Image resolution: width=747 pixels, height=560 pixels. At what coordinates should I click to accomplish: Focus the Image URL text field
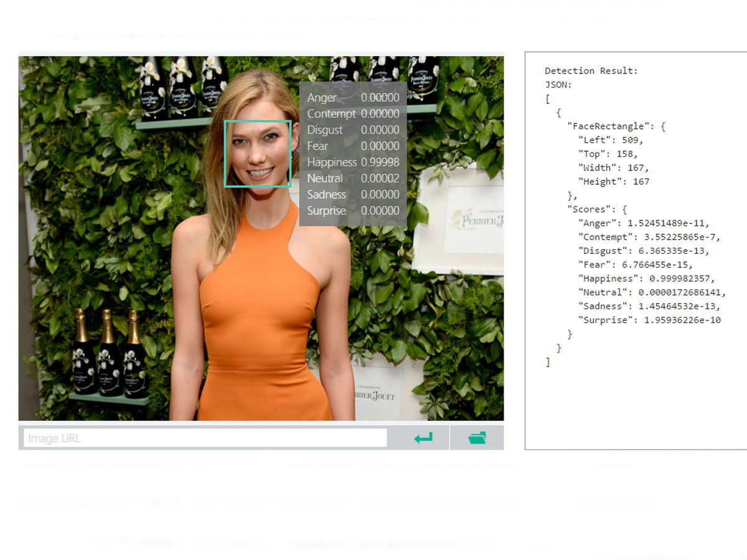[x=205, y=438]
